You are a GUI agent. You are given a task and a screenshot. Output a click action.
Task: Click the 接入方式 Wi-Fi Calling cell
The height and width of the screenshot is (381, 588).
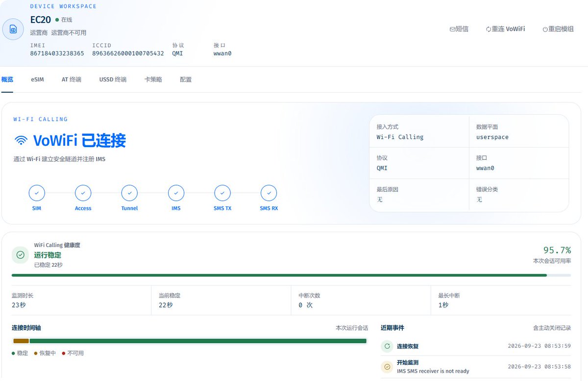(x=419, y=131)
